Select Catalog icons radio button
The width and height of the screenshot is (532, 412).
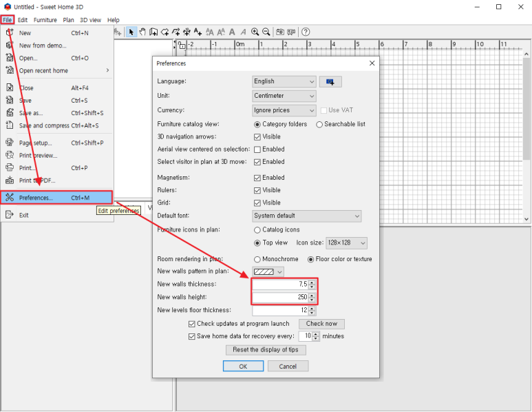[x=257, y=230]
